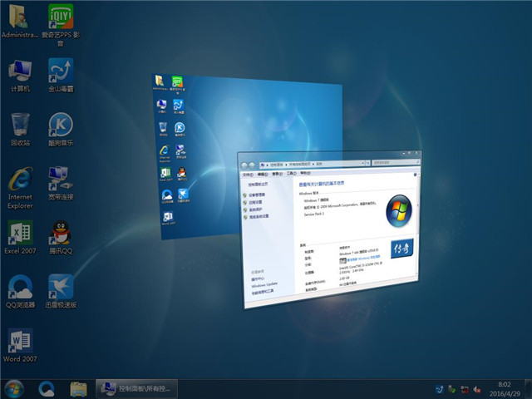This screenshot has width=532, height=399.
Task: Switch to Control Panel taskbar button
Action: point(136,388)
